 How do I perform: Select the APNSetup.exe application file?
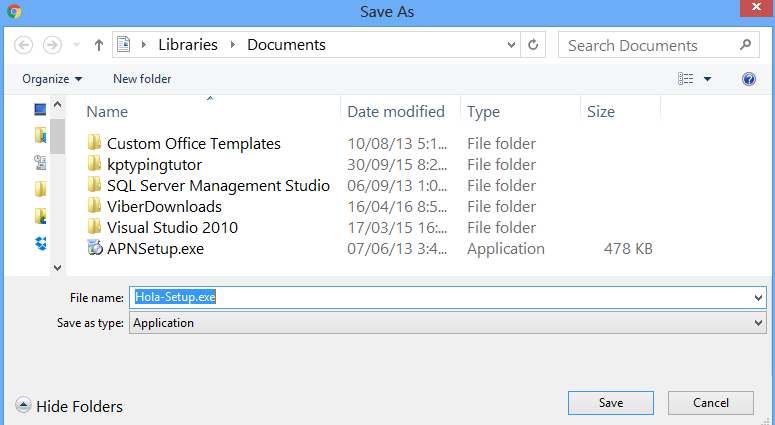(x=155, y=248)
